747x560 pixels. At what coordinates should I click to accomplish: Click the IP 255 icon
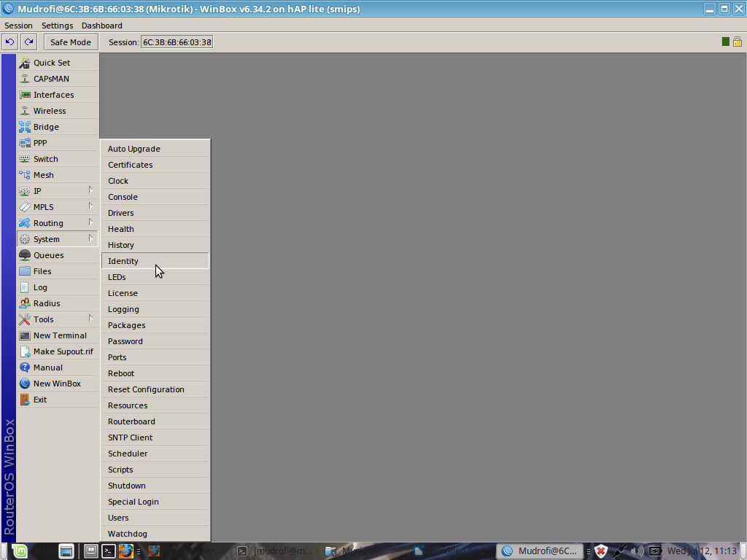[24, 191]
